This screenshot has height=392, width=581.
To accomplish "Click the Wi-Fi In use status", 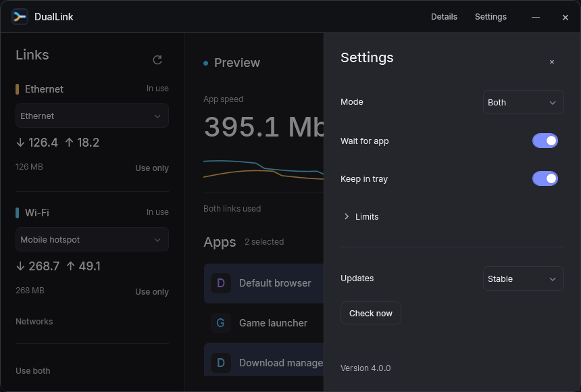I will pyautogui.click(x=157, y=212).
